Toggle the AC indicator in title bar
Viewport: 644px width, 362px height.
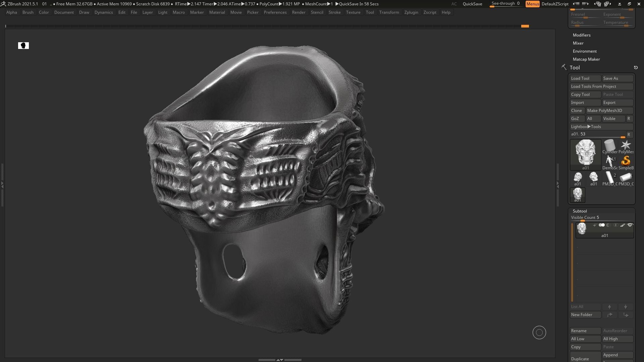click(454, 4)
